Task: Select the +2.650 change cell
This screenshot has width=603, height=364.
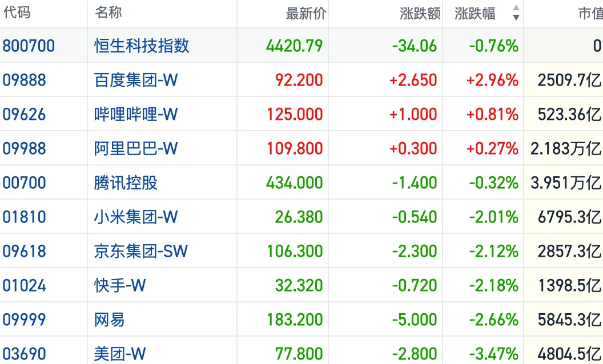Action: point(413,80)
